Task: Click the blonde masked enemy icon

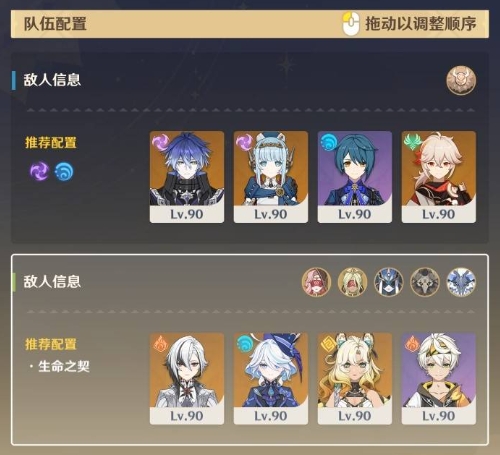Action: pos(352,282)
